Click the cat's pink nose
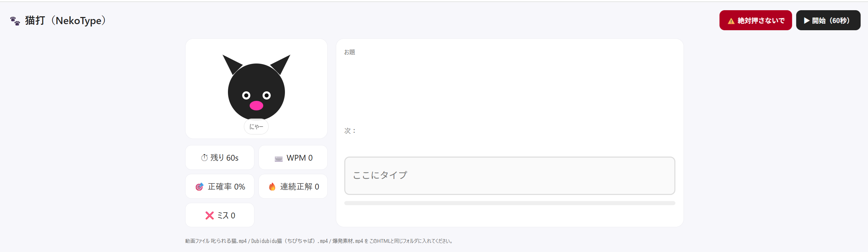The height and width of the screenshot is (252, 868). (x=256, y=106)
